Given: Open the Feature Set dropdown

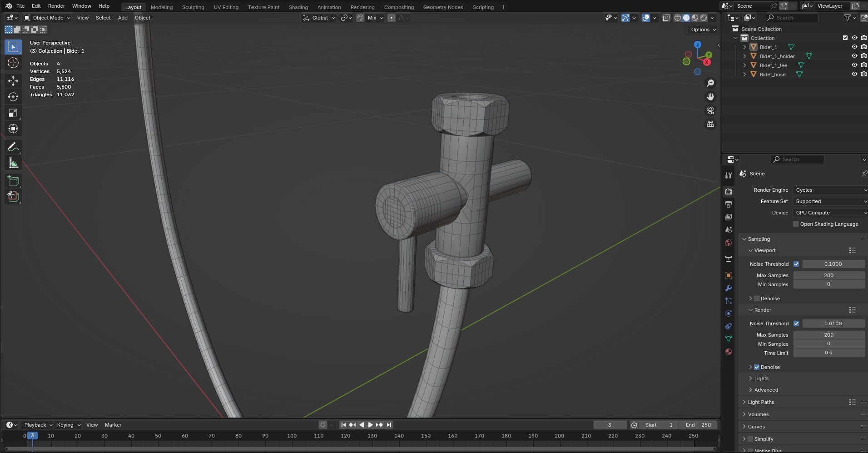Looking at the screenshot, I should [x=830, y=201].
